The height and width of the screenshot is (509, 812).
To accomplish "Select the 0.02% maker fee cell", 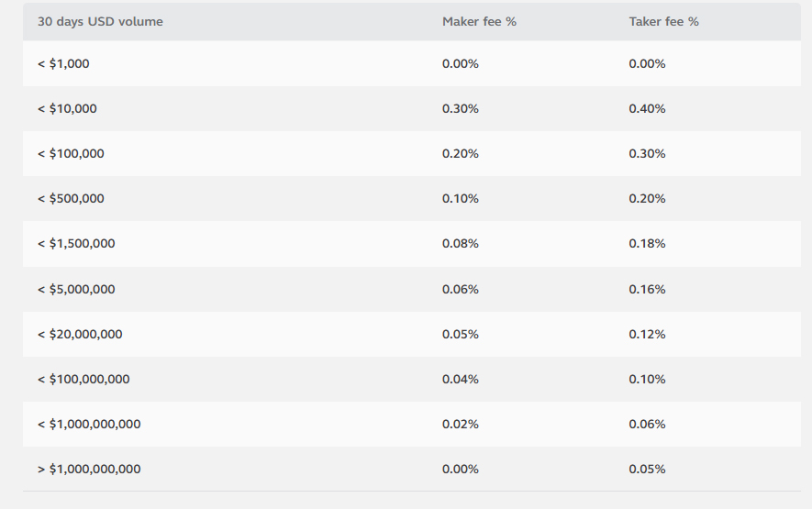I will (461, 425).
